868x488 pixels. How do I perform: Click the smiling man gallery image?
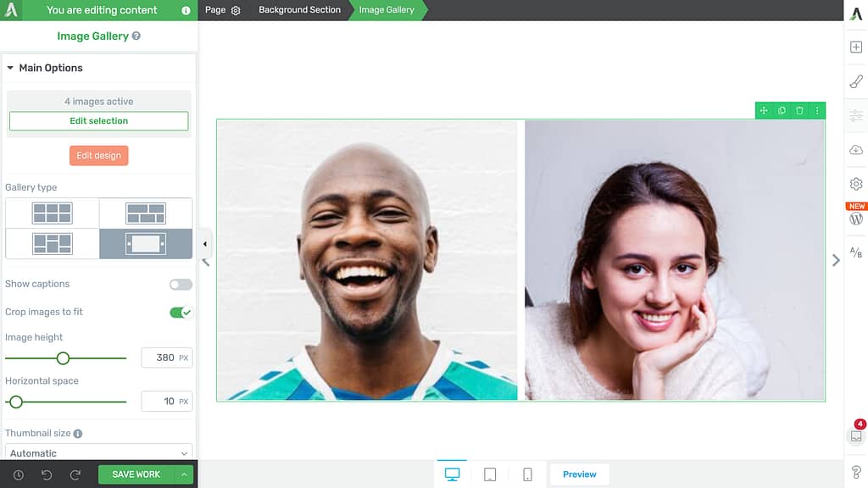pyautogui.click(x=367, y=260)
